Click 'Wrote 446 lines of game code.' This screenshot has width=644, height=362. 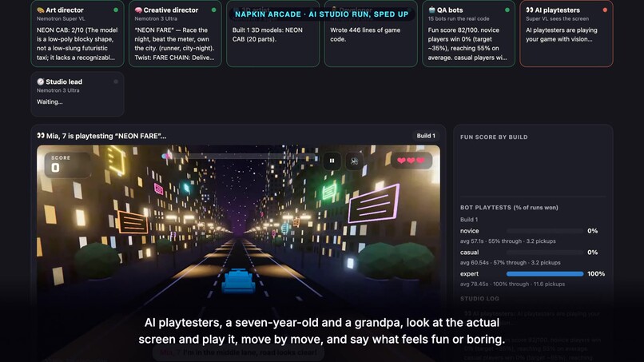pos(365,34)
